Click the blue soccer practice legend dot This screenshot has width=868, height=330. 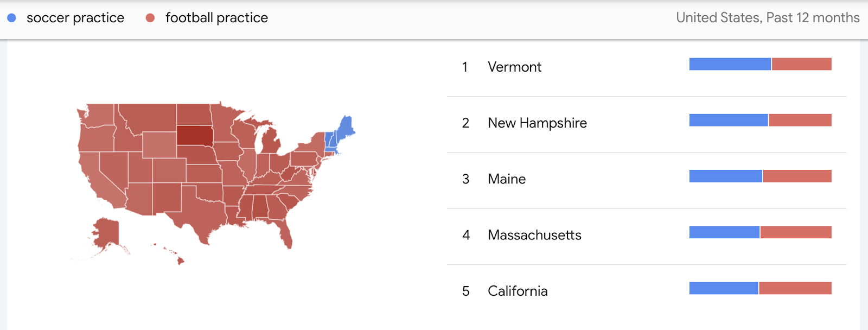(x=11, y=18)
